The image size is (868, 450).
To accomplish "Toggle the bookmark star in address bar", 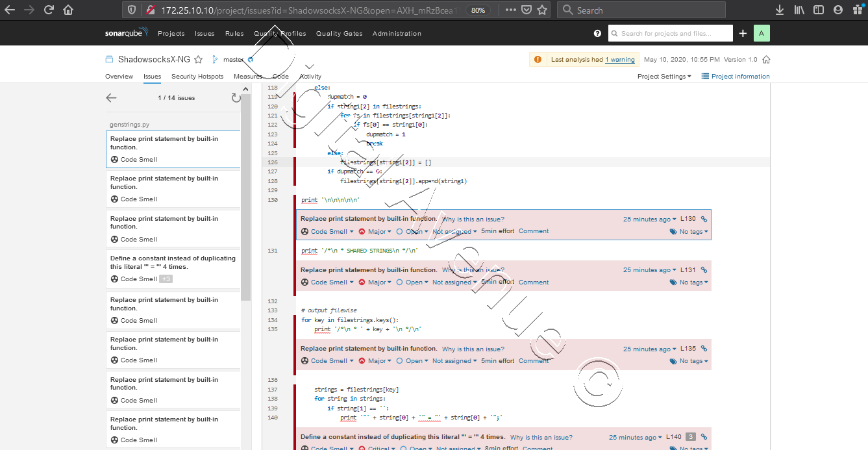I will pos(543,9).
